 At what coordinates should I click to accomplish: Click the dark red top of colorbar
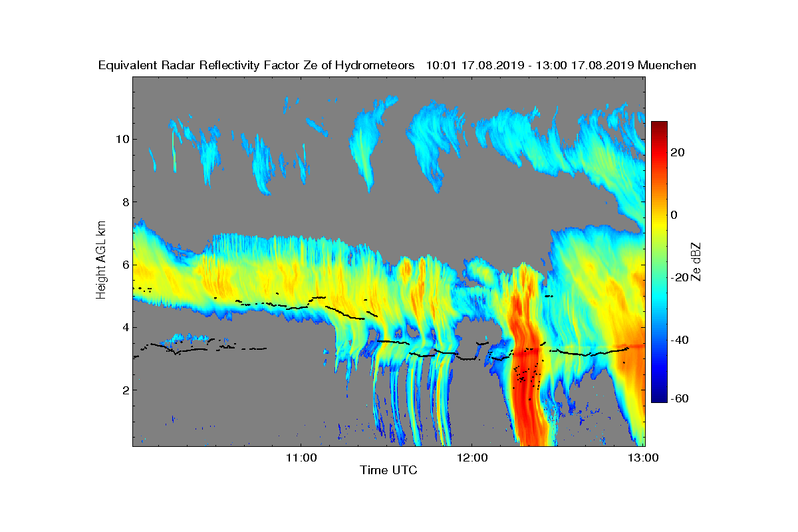pyautogui.click(x=659, y=126)
